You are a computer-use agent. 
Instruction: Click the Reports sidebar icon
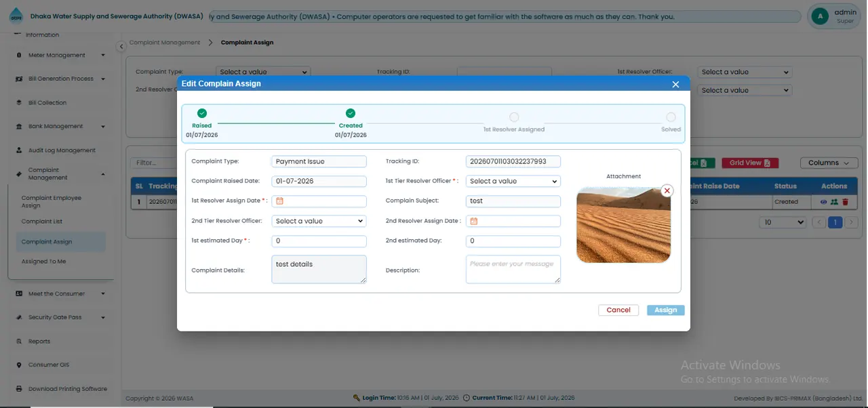click(19, 342)
